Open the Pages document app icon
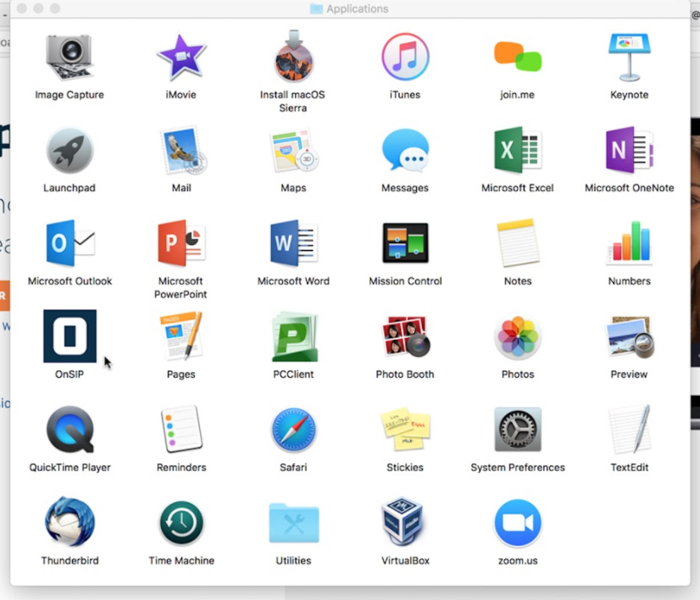Screen dimensions: 700x600 point(181,336)
